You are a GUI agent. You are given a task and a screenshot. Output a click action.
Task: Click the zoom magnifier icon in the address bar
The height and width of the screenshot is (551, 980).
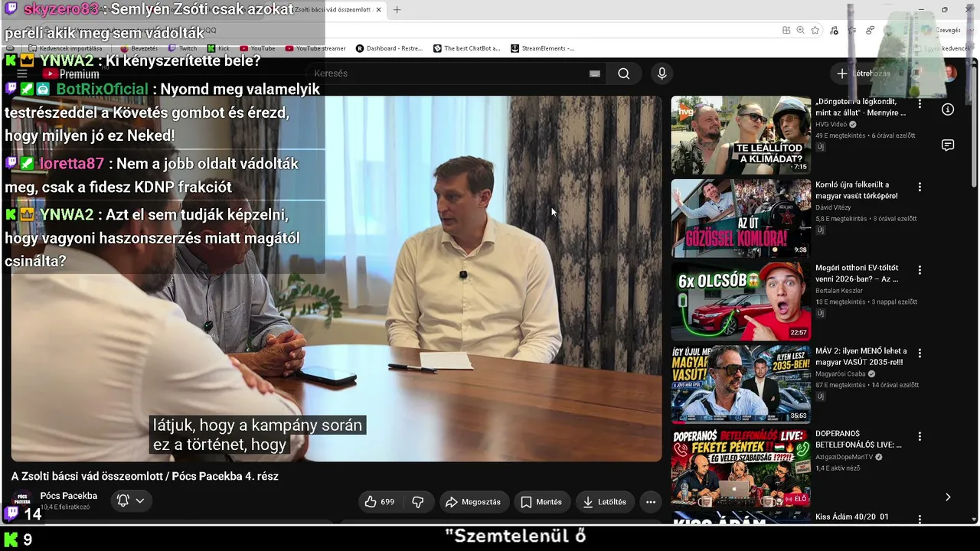800,31
